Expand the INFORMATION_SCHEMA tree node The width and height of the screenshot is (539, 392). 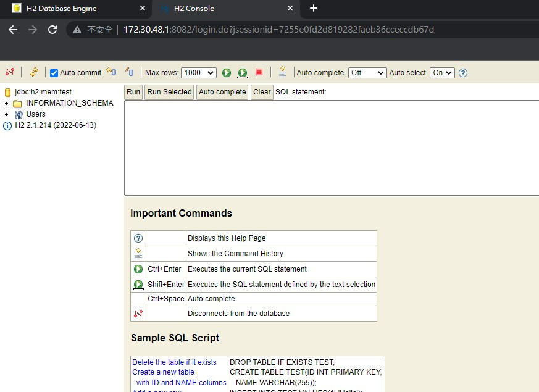point(6,104)
